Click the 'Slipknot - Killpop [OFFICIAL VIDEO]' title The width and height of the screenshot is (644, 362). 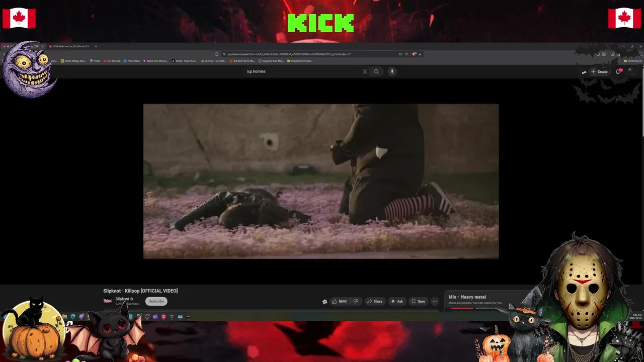[x=140, y=291]
